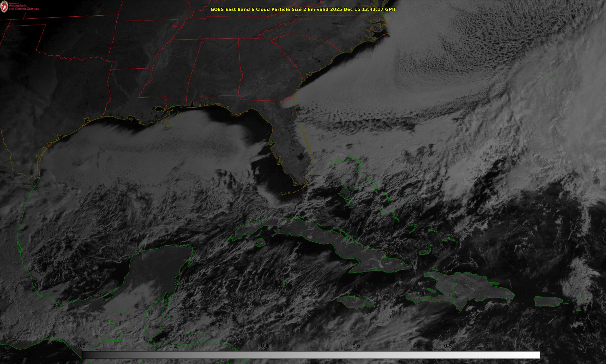The image size is (606, 364).
Task: Click the 1.0 colorbar tick label
Action: click(x=539, y=346)
